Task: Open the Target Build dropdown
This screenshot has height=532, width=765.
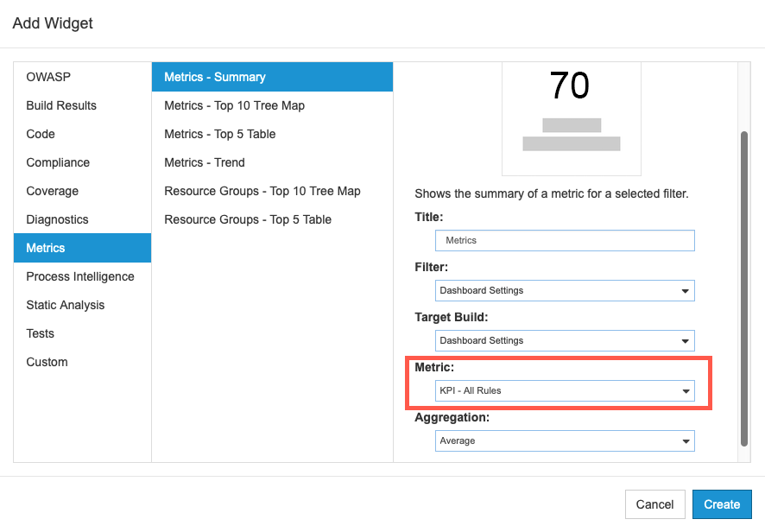Action: (x=565, y=340)
